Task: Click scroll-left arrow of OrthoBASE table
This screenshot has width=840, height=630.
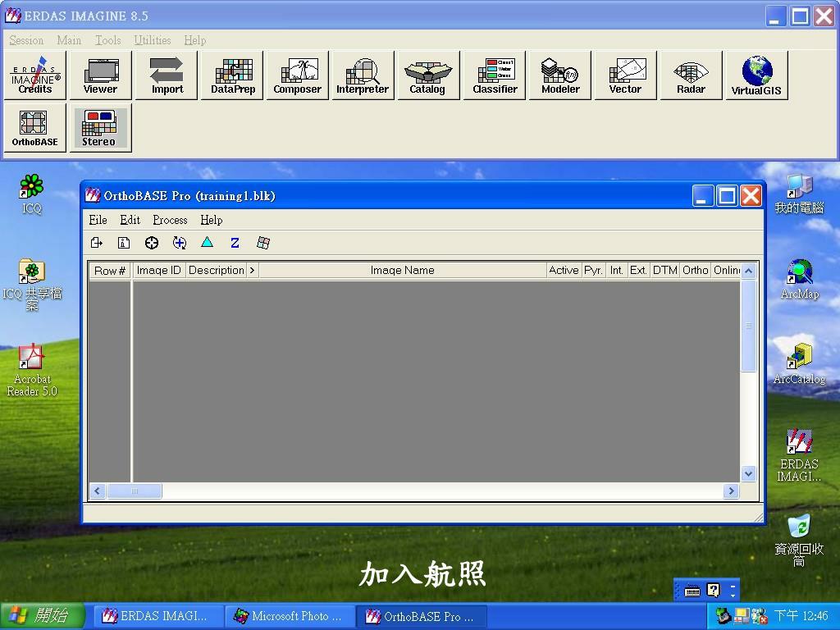Action: [97, 491]
